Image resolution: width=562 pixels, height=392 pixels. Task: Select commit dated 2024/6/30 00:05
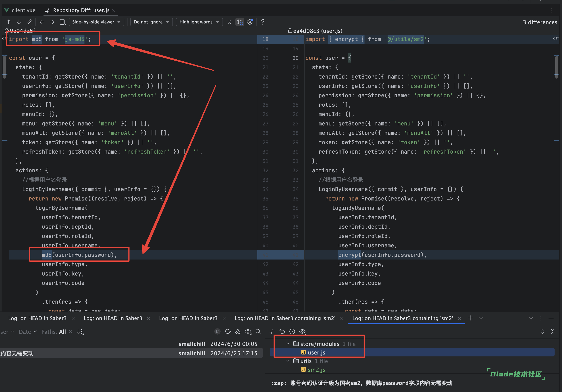click(131, 344)
